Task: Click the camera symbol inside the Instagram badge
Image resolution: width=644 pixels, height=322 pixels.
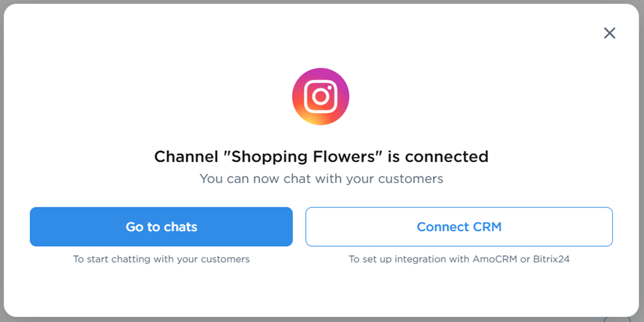Action: pyautogui.click(x=321, y=96)
